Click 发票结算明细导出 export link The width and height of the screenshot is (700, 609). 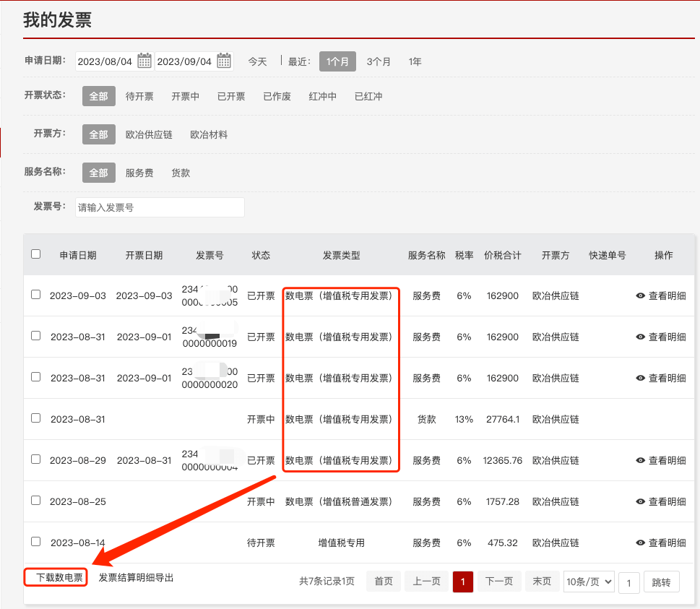pyautogui.click(x=137, y=578)
